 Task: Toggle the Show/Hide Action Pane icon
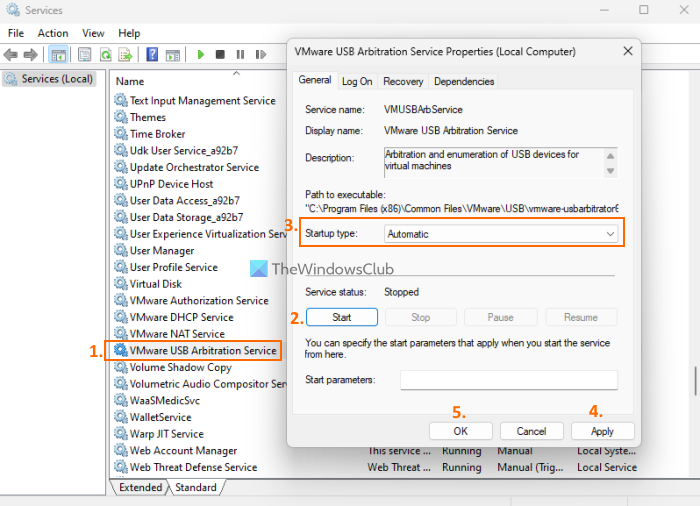point(173,55)
